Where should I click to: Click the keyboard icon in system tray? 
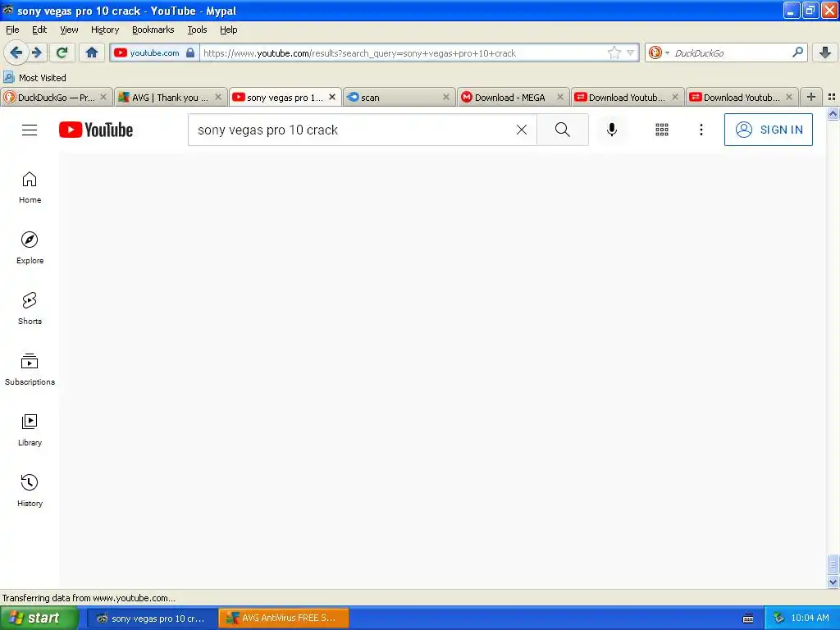click(748, 619)
